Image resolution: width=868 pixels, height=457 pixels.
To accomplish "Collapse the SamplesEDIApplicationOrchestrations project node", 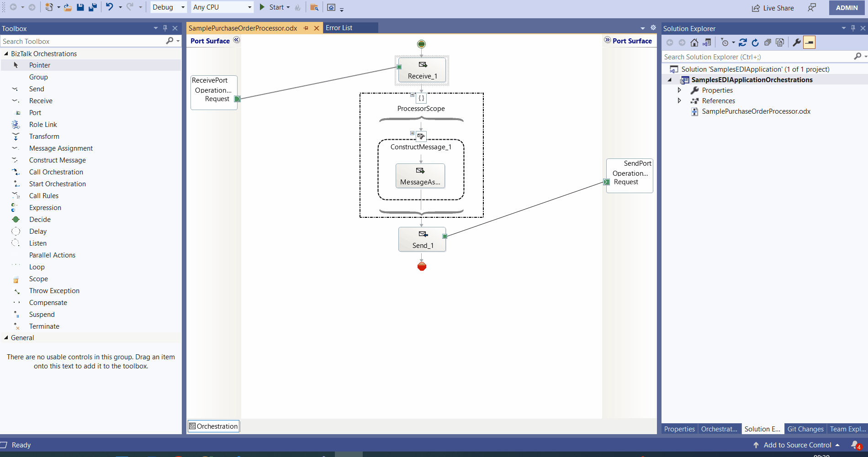I will coord(670,80).
